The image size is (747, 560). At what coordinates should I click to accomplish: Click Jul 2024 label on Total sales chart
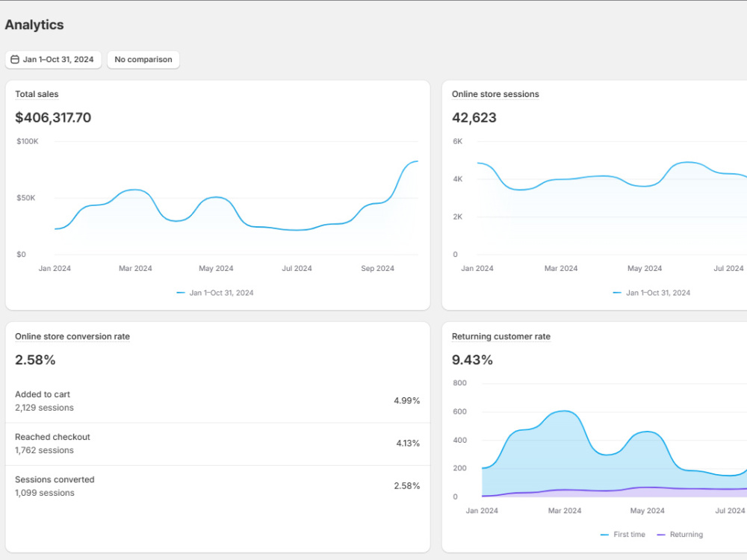tap(297, 269)
